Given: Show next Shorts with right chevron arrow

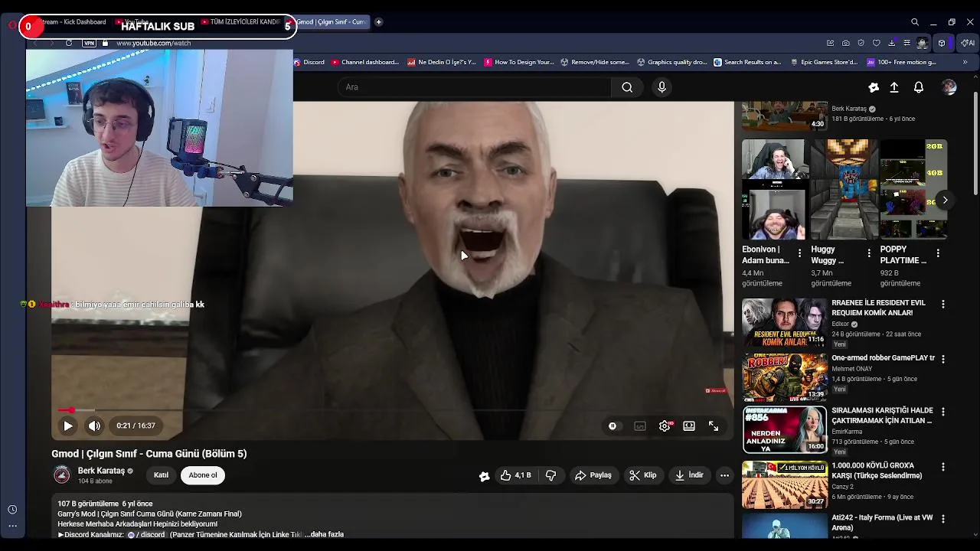Looking at the screenshot, I should click(x=945, y=201).
